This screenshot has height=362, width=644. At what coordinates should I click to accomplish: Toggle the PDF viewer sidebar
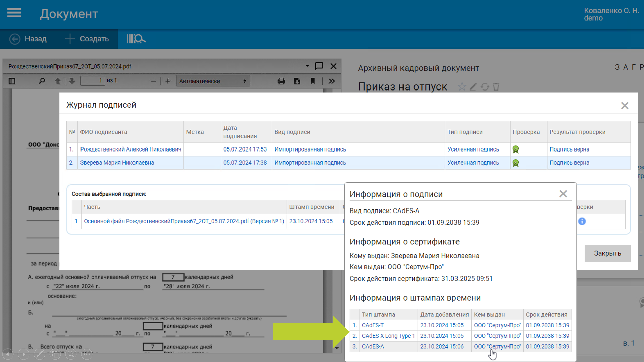tap(12, 81)
